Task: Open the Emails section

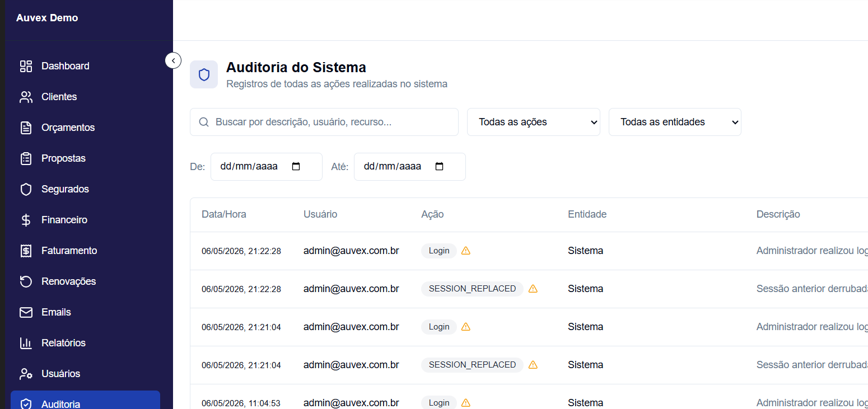Action: coord(85,312)
